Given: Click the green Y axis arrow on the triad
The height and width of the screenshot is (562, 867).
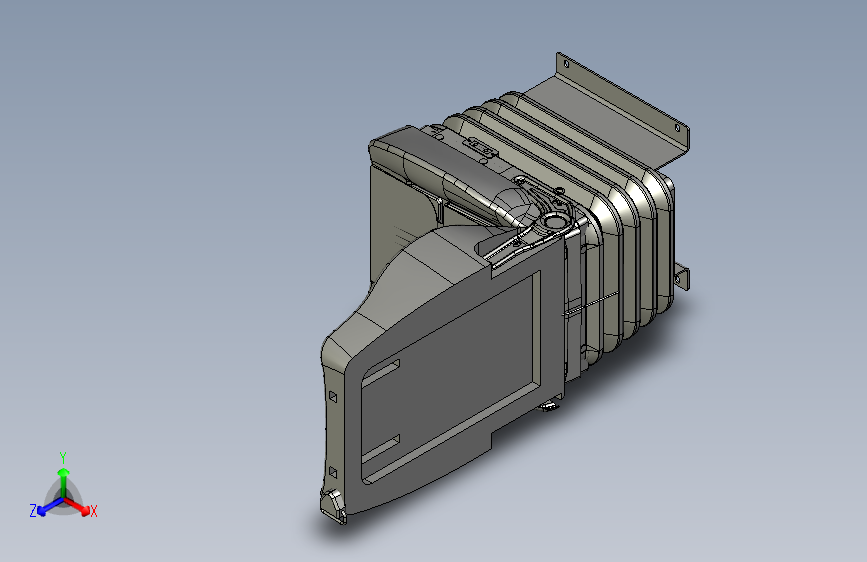Looking at the screenshot, I should click(64, 480).
